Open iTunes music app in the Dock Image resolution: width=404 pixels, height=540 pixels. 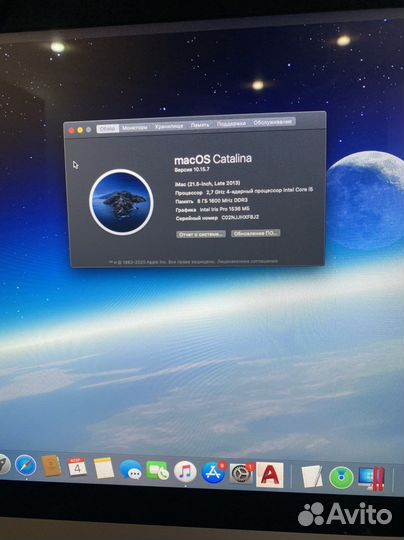pyautogui.click(x=185, y=472)
